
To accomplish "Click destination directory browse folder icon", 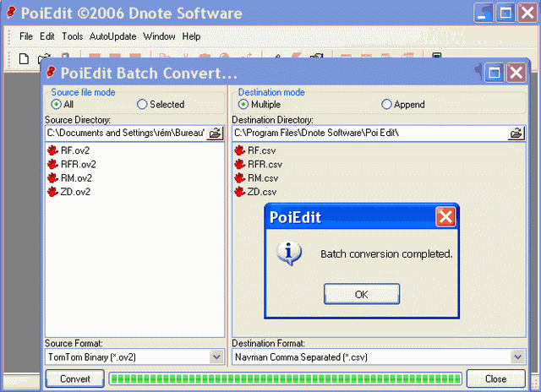I will [516, 133].
